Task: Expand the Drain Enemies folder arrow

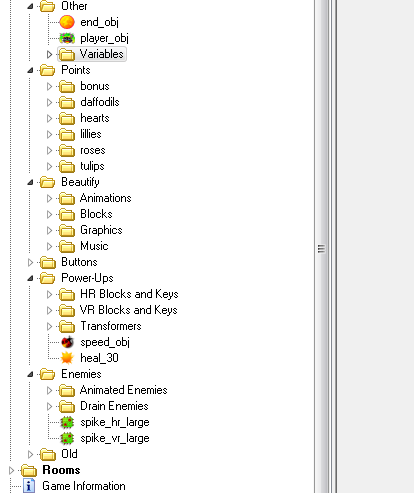Action: (x=49, y=406)
